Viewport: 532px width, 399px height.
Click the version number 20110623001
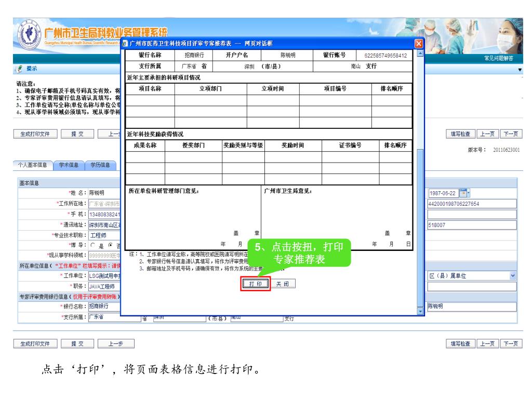(506, 150)
